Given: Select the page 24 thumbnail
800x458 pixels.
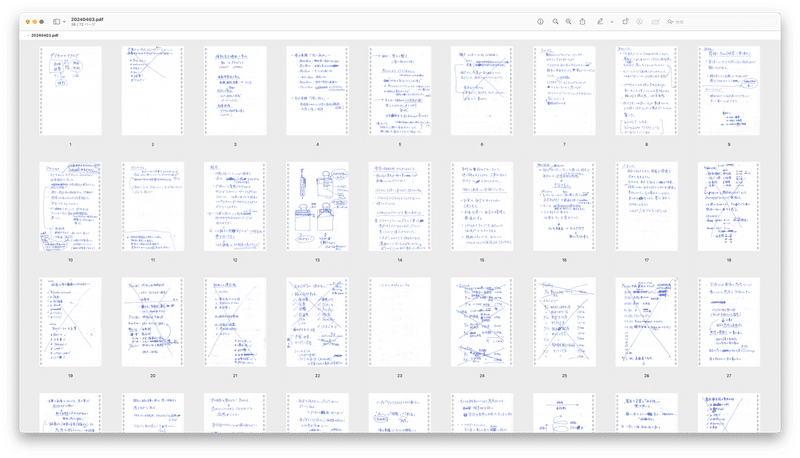Looking at the screenshot, I should tap(482, 322).
